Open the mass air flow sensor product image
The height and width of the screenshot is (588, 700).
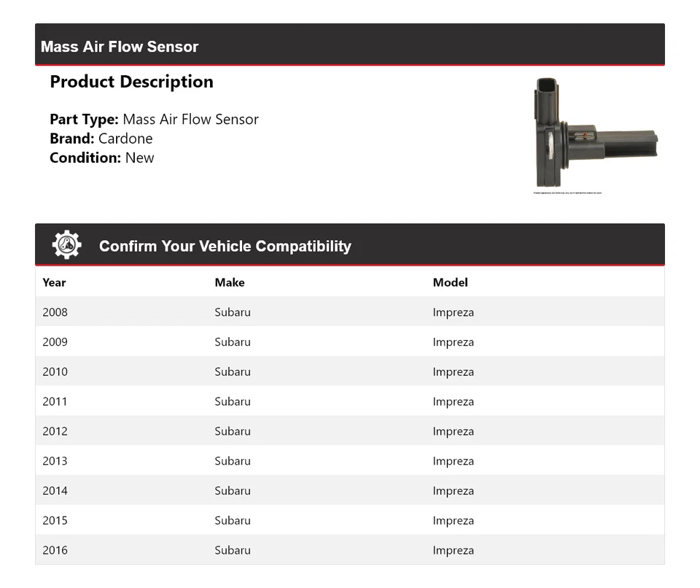[x=596, y=135]
